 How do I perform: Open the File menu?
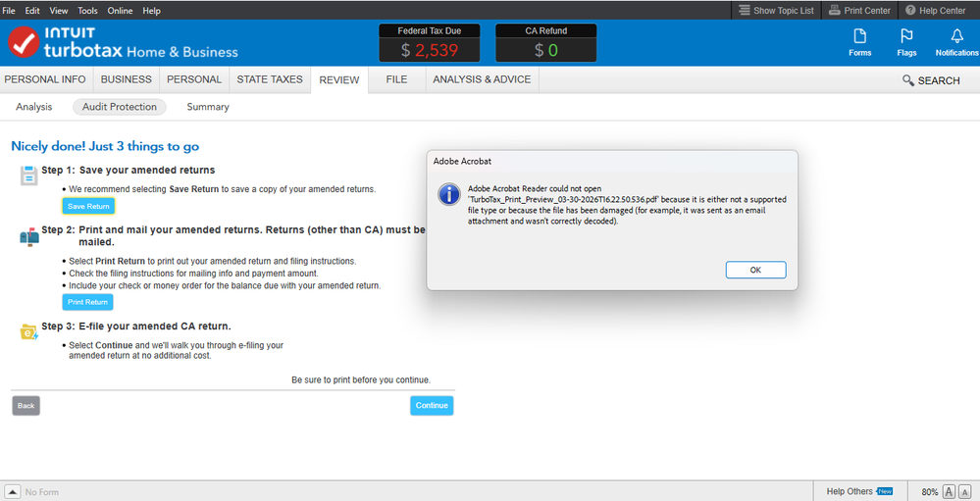click(9, 11)
